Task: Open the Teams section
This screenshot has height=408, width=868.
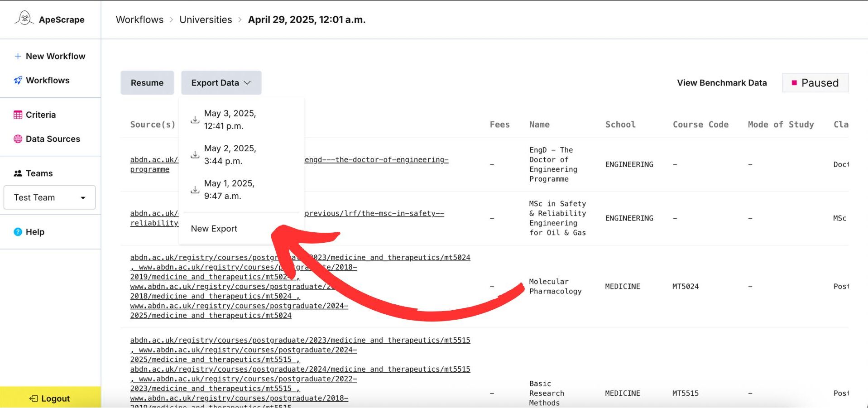Action: coord(33,173)
